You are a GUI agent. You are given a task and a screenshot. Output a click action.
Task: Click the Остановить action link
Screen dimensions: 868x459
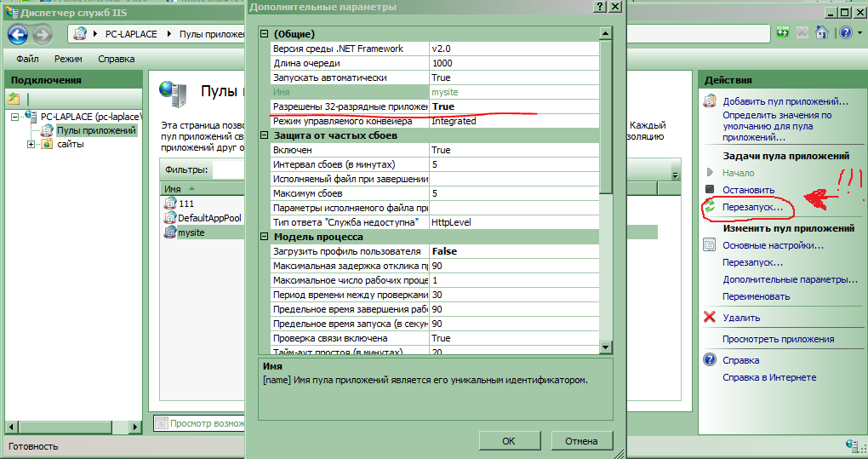click(x=748, y=190)
